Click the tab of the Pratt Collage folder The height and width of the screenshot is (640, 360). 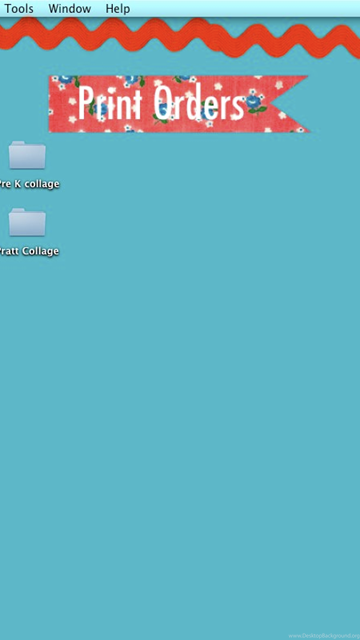tap(18, 209)
